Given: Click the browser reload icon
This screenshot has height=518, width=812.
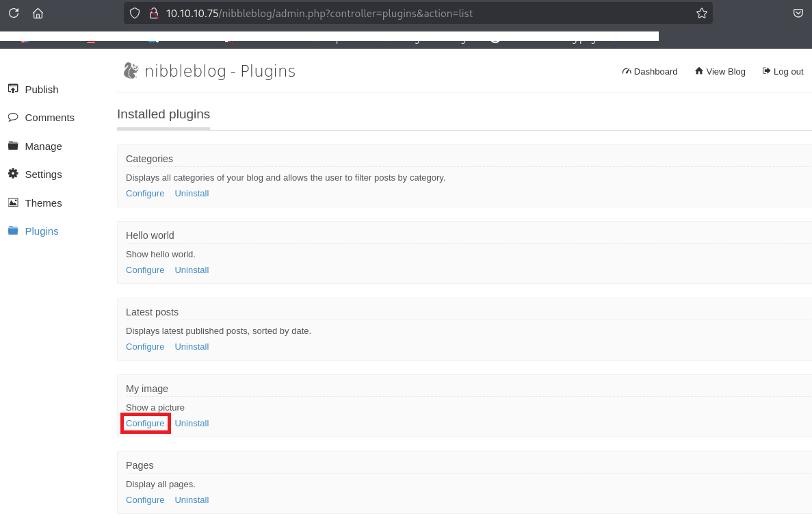Looking at the screenshot, I should tap(14, 13).
